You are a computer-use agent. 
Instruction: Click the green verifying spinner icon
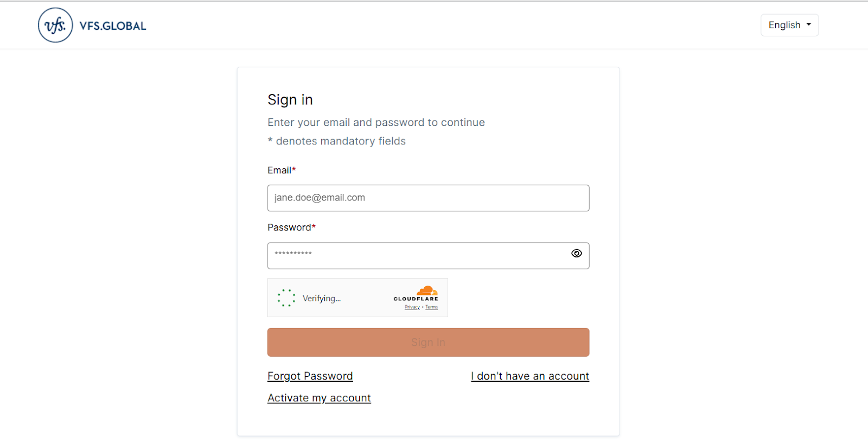pyautogui.click(x=286, y=298)
